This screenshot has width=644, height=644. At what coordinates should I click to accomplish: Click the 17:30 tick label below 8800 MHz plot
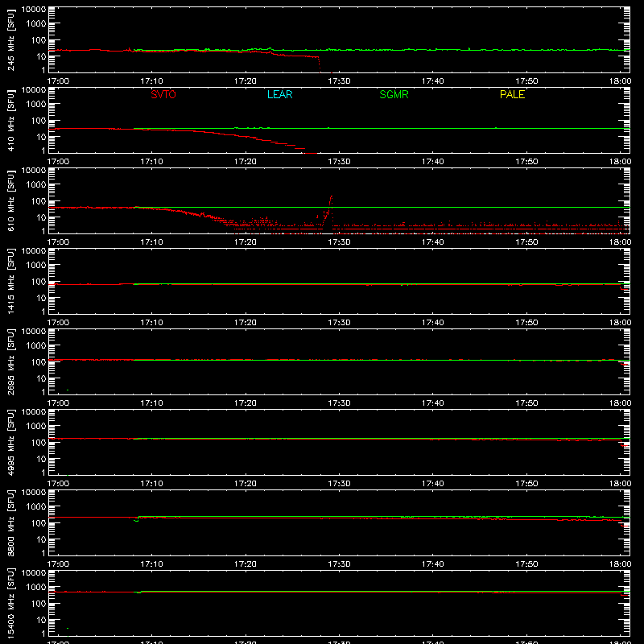339,564
